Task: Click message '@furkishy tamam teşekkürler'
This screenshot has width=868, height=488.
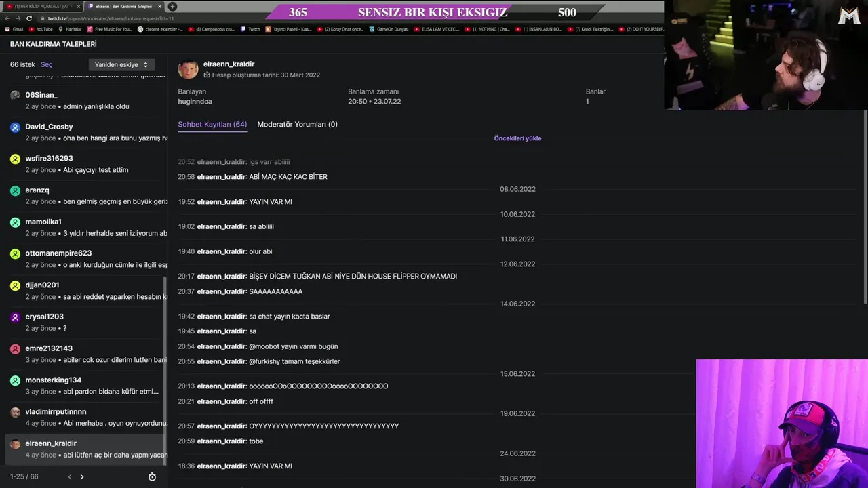Action: click(294, 361)
